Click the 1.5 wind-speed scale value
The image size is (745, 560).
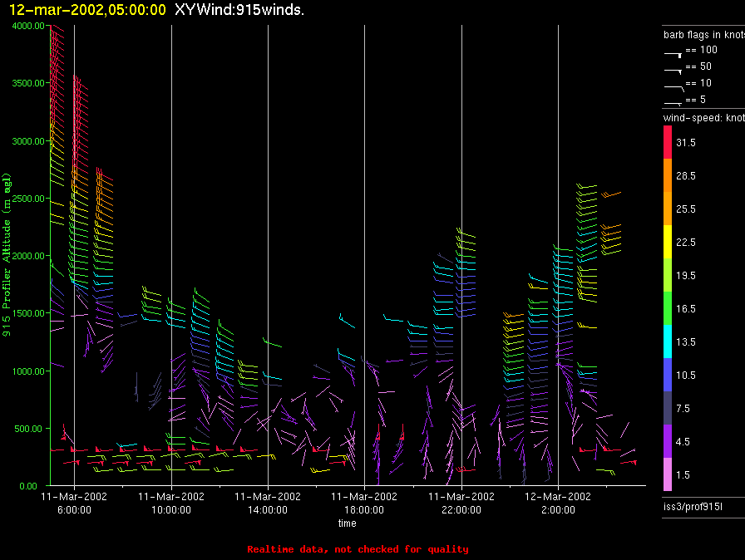(x=683, y=474)
